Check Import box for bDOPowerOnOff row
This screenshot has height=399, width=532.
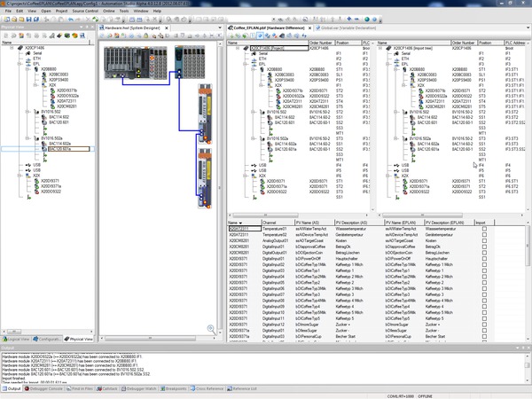(x=483, y=257)
